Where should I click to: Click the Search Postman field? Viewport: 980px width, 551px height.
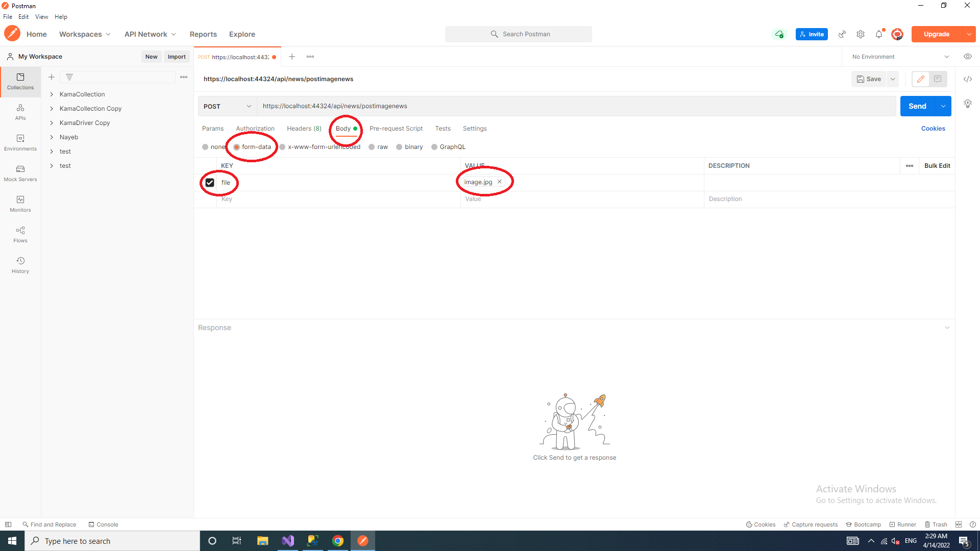[519, 34]
